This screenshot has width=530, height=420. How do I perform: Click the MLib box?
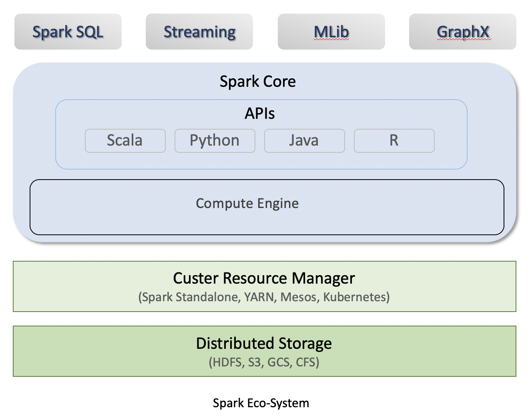(x=331, y=32)
